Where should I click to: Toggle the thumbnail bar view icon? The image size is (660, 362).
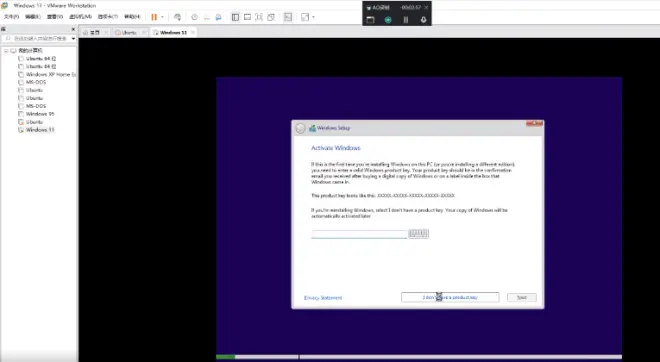248,17
